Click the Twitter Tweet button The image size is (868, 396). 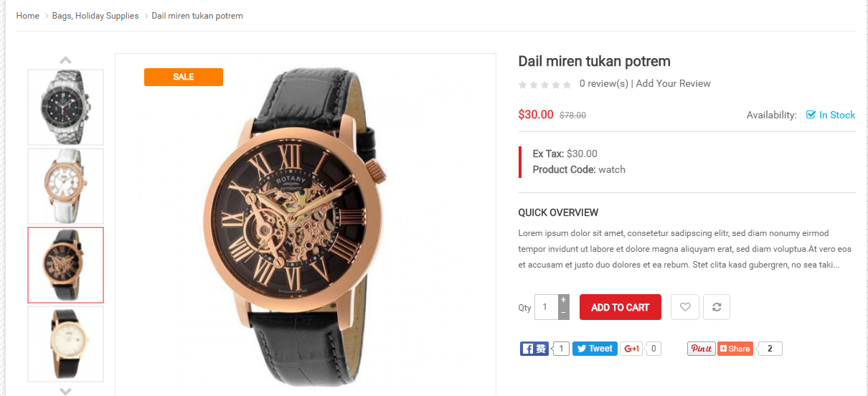[x=595, y=349]
